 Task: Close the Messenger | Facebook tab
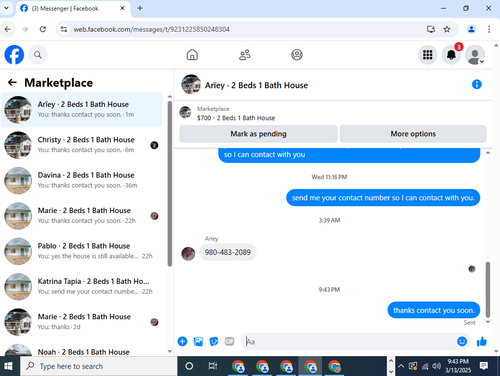tap(122, 8)
